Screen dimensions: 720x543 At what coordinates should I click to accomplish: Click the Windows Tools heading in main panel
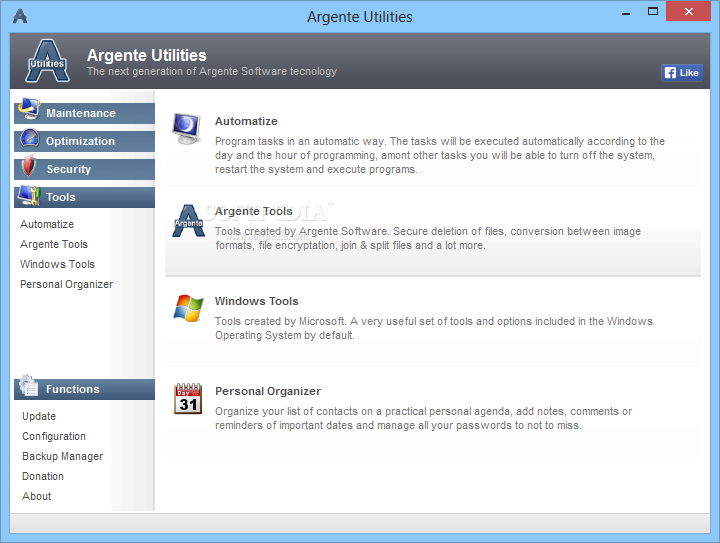click(257, 301)
